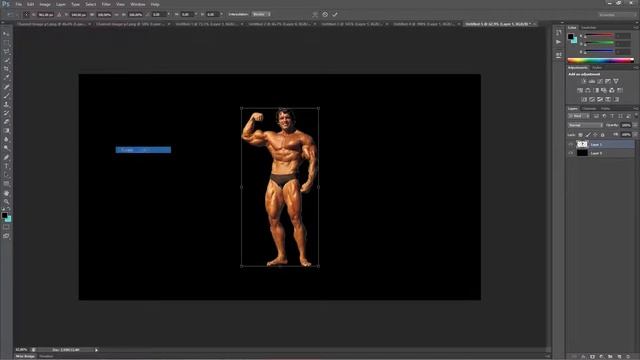Lock image pixels with brush icon
Viewport: 640px width, 360px height.
pos(588,135)
